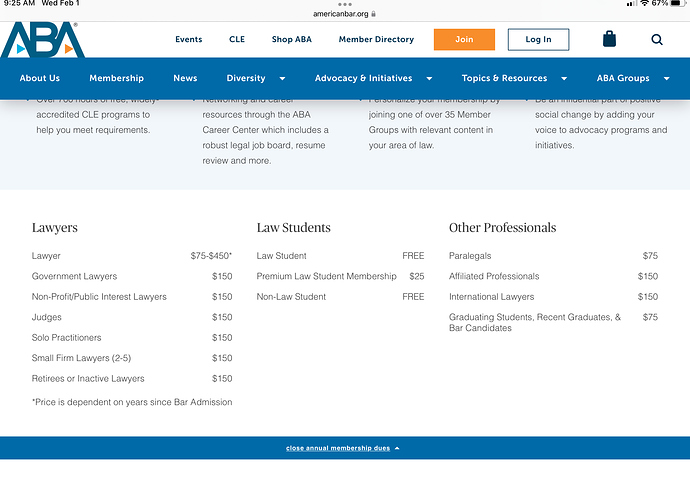The height and width of the screenshot is (493, 690).
Task: Tap the Wi-Fi status icon
Action: pyautogui.click(x=644, y=4)
